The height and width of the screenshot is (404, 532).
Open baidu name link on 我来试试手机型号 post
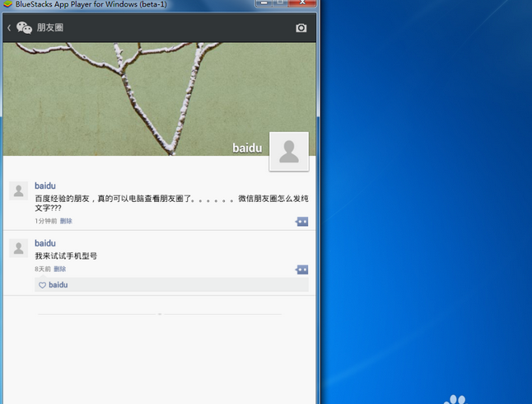tap(45, 243)
